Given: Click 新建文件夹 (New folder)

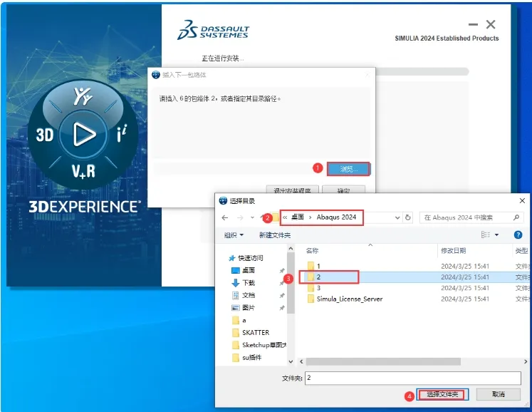Looking at the screenshot, I should 275,235.
